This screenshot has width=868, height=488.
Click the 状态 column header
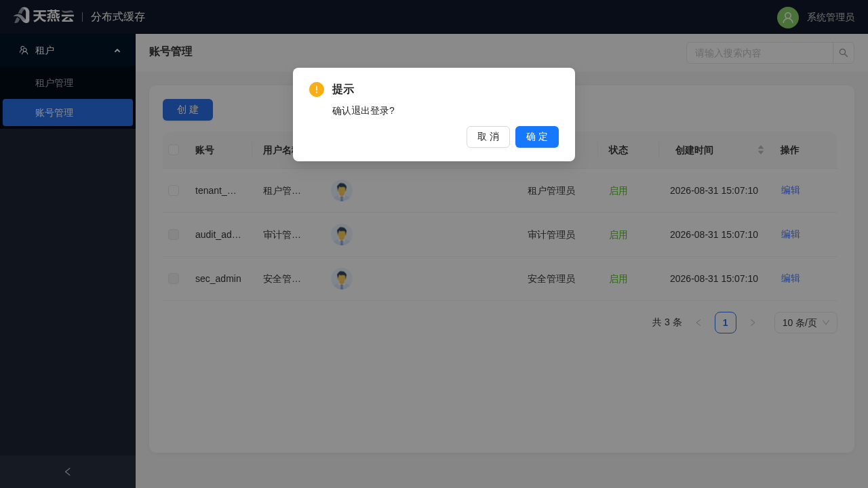(x=618, y=150)
